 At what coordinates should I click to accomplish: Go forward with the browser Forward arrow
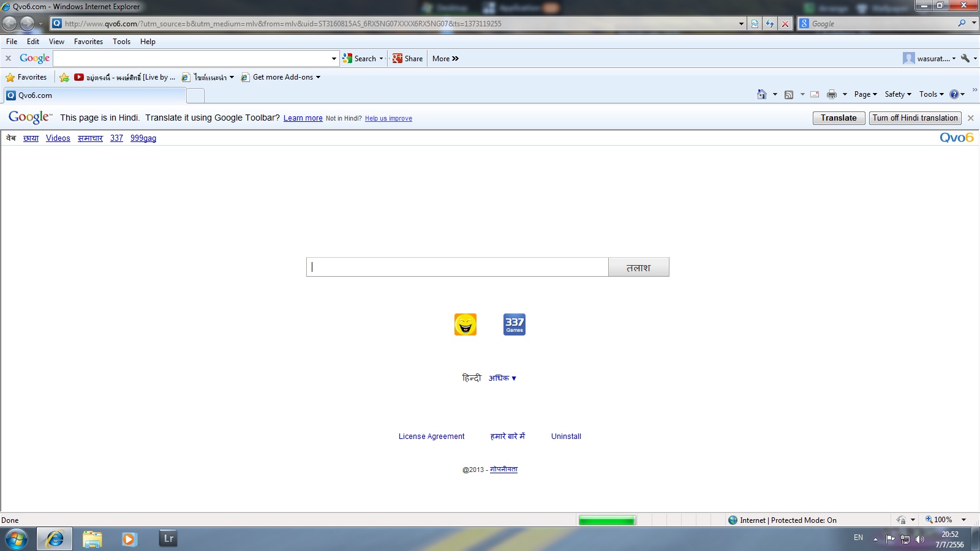coord(27,24)
